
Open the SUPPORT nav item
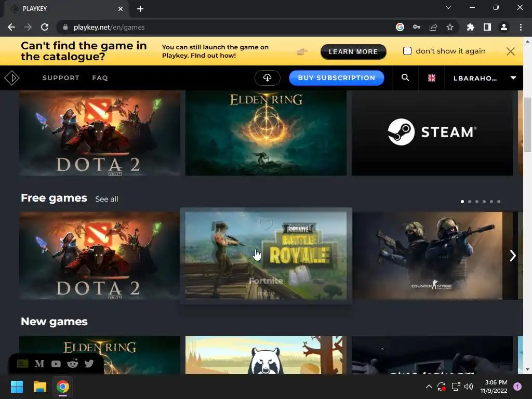click(61, 78)
